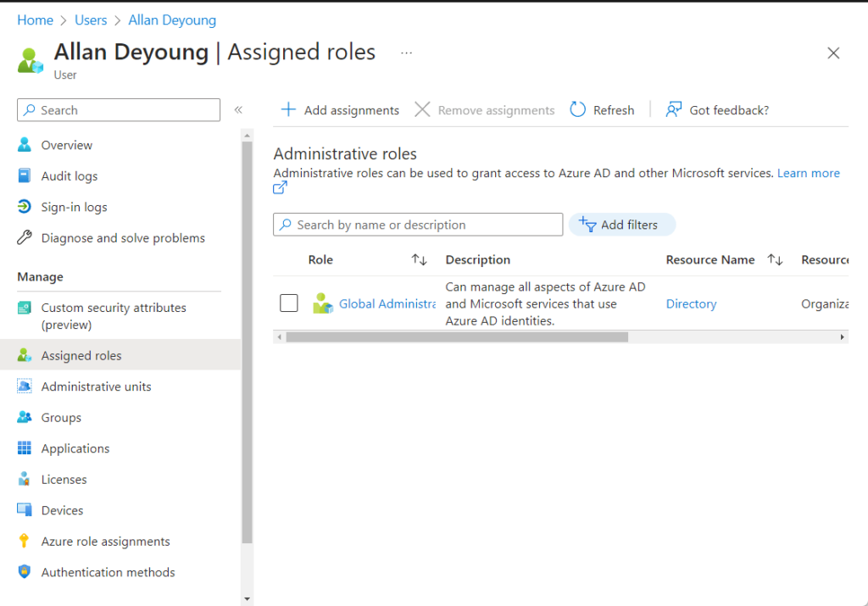Click the table scrollbar left arrow

280,337
